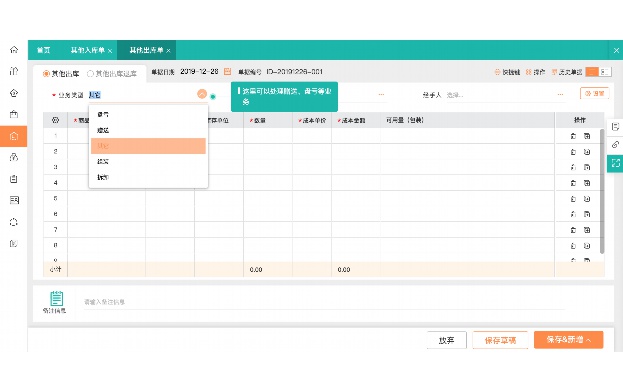The image size is (623, 392).
Task: Switch to the 其他入库单 tab
Action: pos(87,50)
